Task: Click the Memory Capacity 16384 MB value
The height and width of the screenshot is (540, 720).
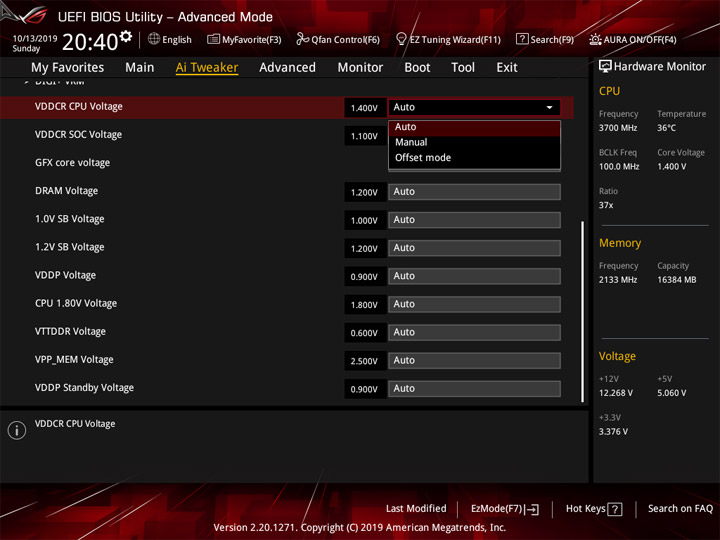Action: pyautogui.click(x=676, y=280)
